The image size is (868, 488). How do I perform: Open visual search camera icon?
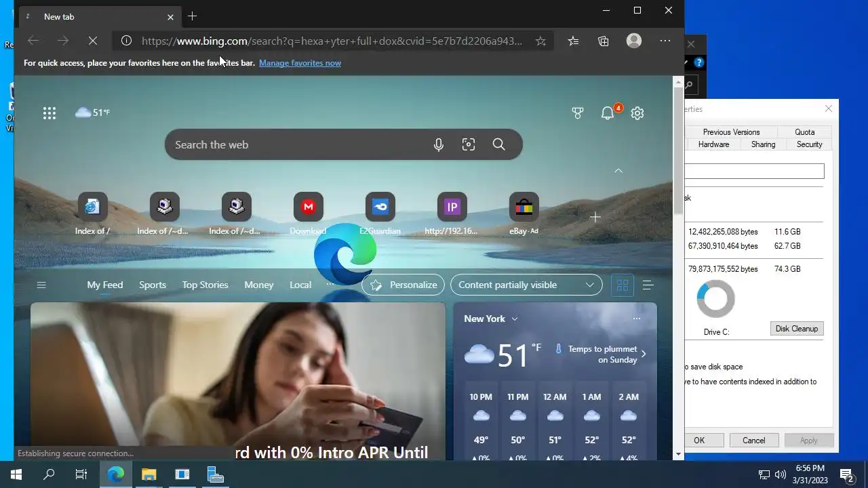(x=469, y=144)
